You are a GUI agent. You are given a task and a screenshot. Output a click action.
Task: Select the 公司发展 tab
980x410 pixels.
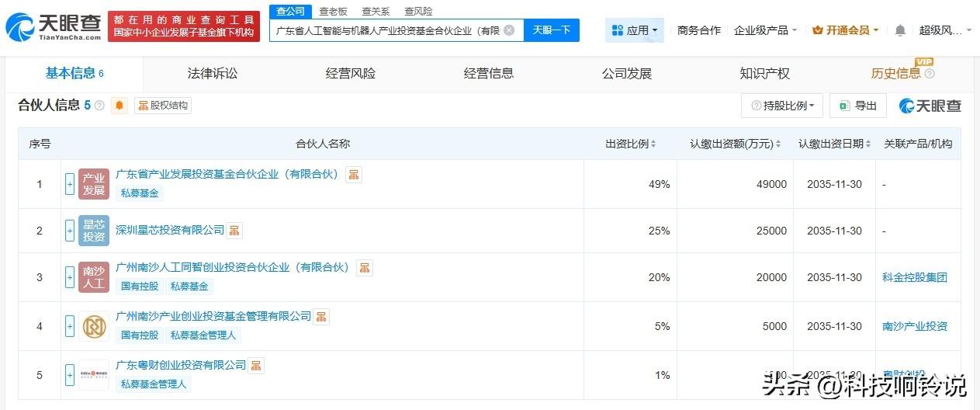(627, 73)
